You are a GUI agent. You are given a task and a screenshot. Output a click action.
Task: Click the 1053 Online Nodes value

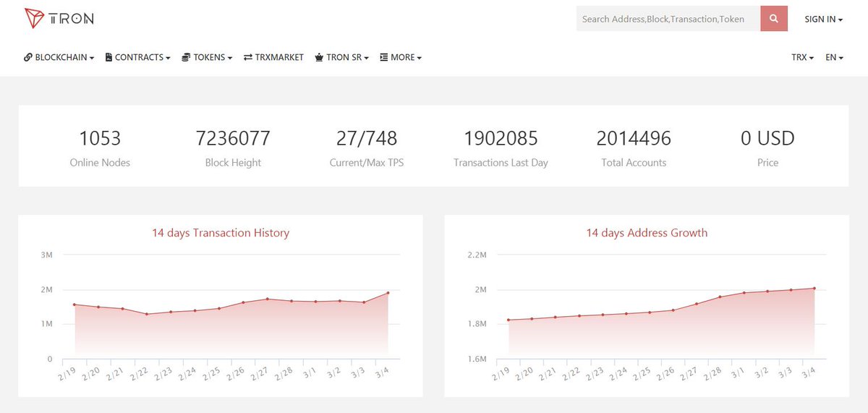[x=100, y=137]
